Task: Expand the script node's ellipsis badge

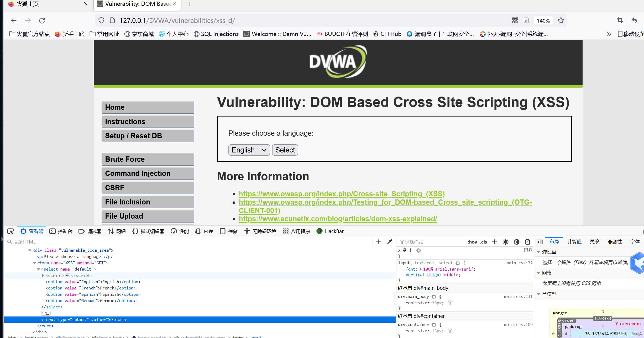Action: pos(68,276)
